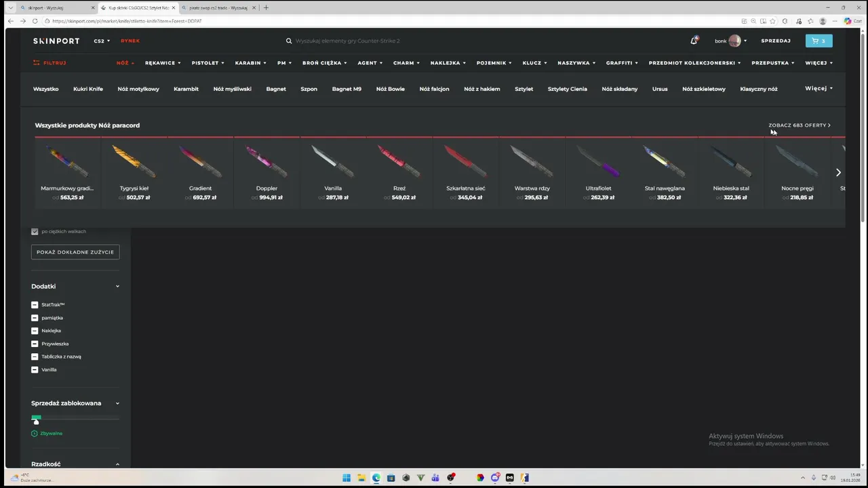868x488 pixels.
Task: Adjust the Sprzedaż zablokowana slider handle
Action: click(x=37, y=422)
